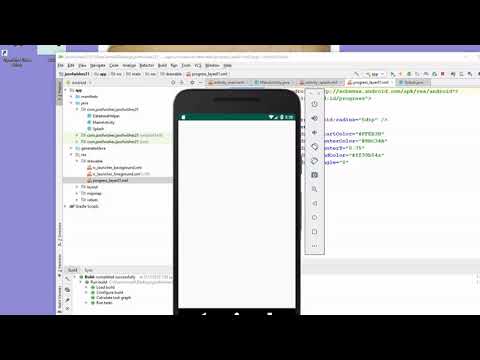Expand the mipmap folder arrow
This screenshot has height=360, width=480.
(x=77, y=193)
